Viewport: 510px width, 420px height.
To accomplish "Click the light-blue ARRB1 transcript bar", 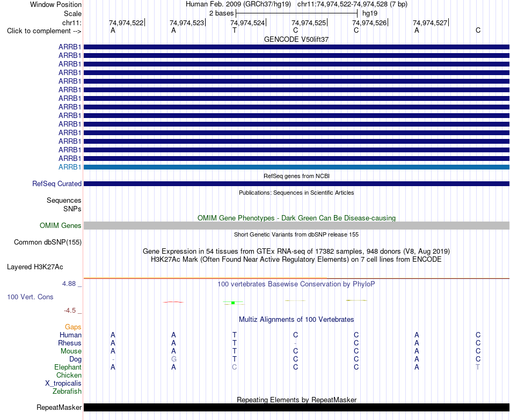I will (296, 167).
